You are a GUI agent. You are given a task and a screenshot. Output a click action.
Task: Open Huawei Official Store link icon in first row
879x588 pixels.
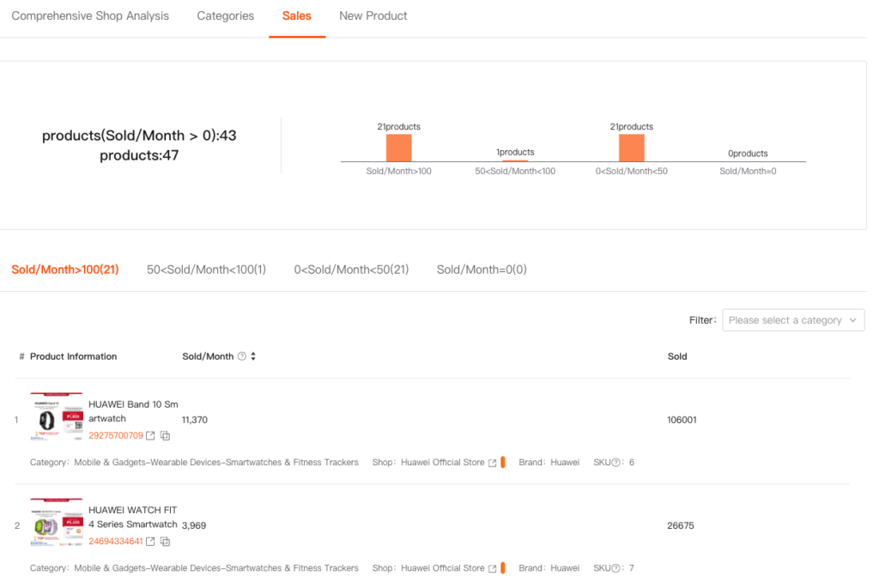point(493,463)
